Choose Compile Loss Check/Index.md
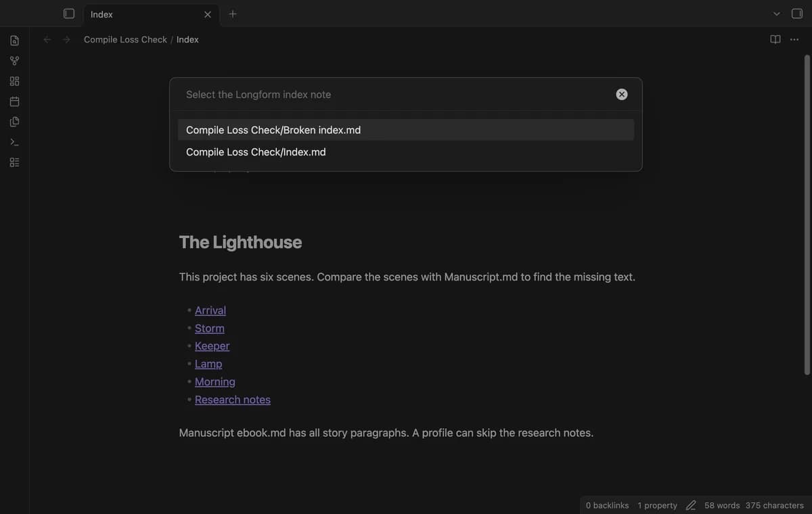The image size is (812, 514). [406, 152]
